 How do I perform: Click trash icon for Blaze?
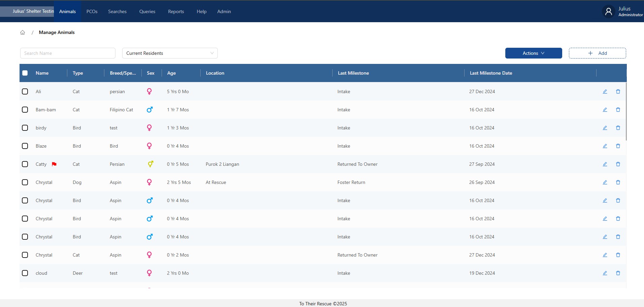618,146
